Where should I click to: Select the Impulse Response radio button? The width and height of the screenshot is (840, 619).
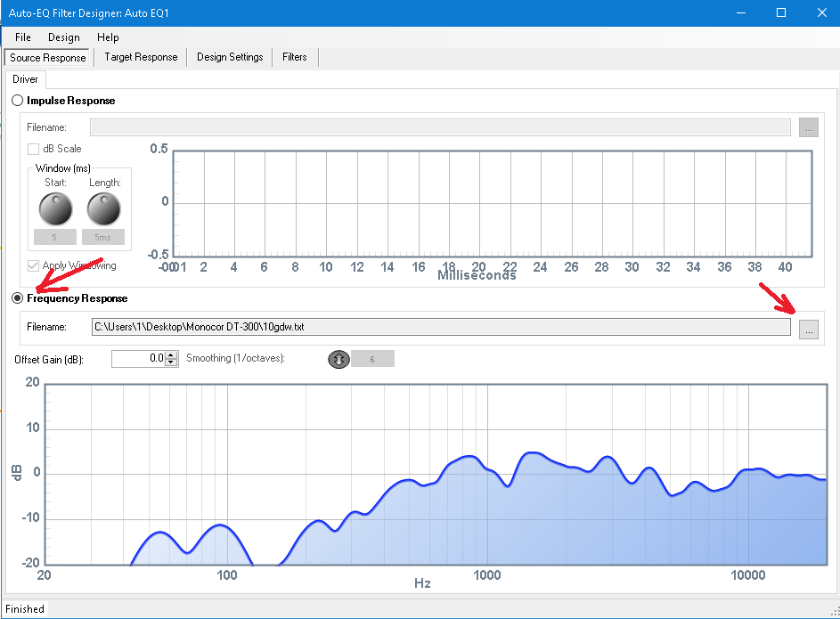click(x=18, y=101)
